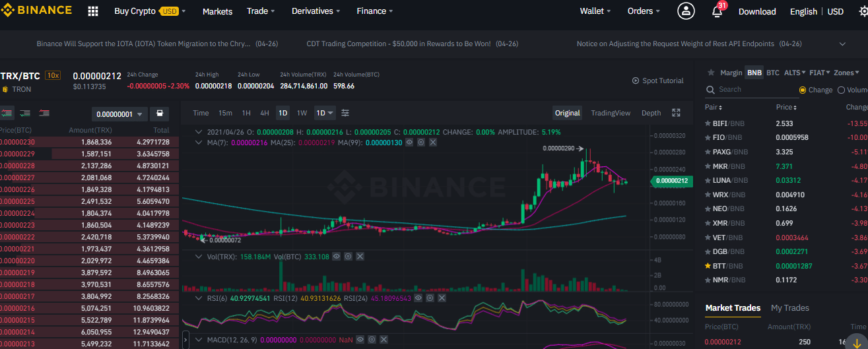Show sell orders only order book view
Screen dimensions: 868x349
pos(44,113)
